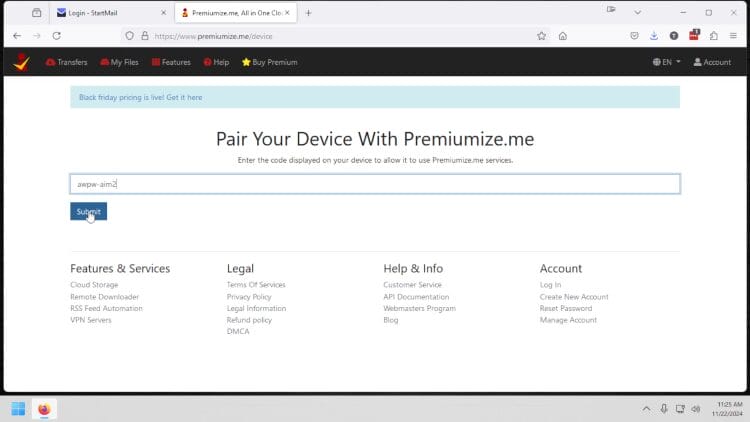Screen dimensions: 750x422
Task: Open the Terms Of Services link
Action: pos(256,285)
